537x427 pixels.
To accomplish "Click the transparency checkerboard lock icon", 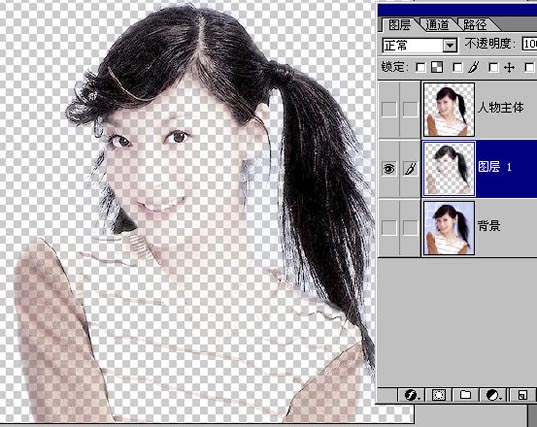I will pos(437,67).
